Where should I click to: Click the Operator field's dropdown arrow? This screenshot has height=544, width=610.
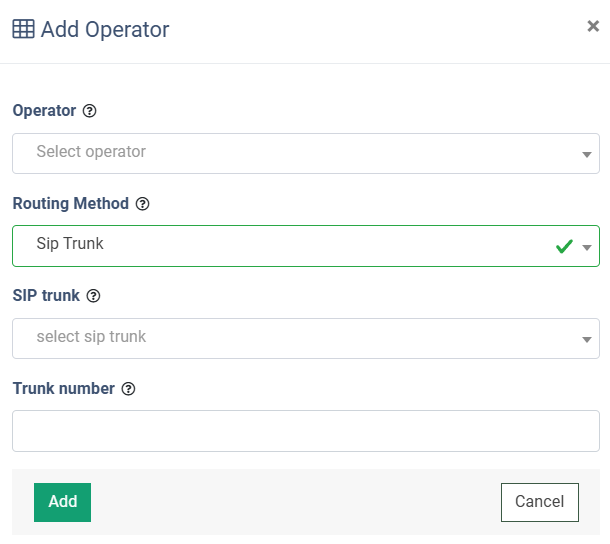point(586,154)
